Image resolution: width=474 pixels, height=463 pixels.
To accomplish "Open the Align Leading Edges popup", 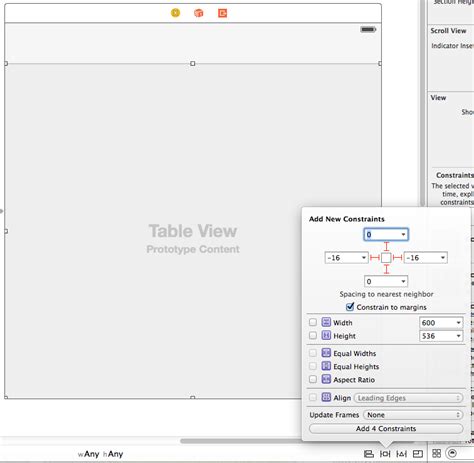I will coord(408,398).
